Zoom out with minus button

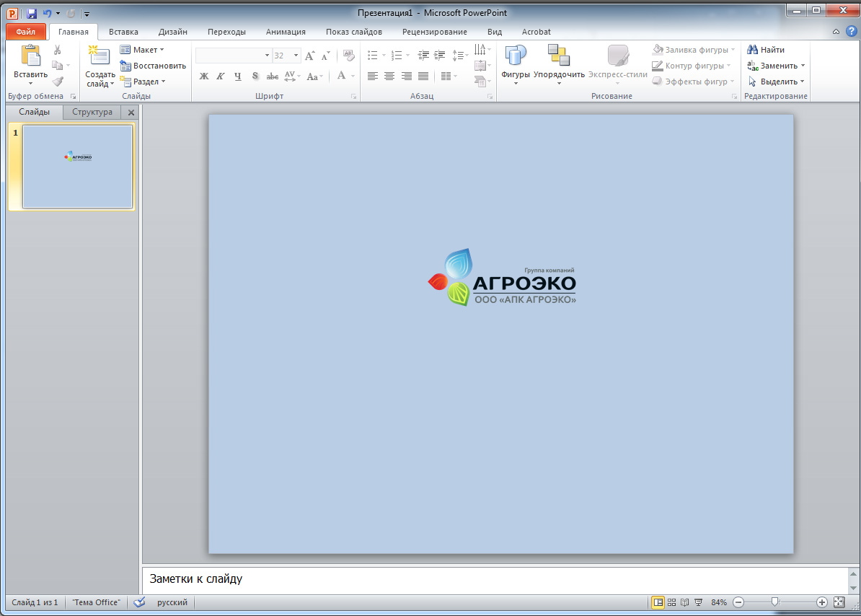coord(738,602)
